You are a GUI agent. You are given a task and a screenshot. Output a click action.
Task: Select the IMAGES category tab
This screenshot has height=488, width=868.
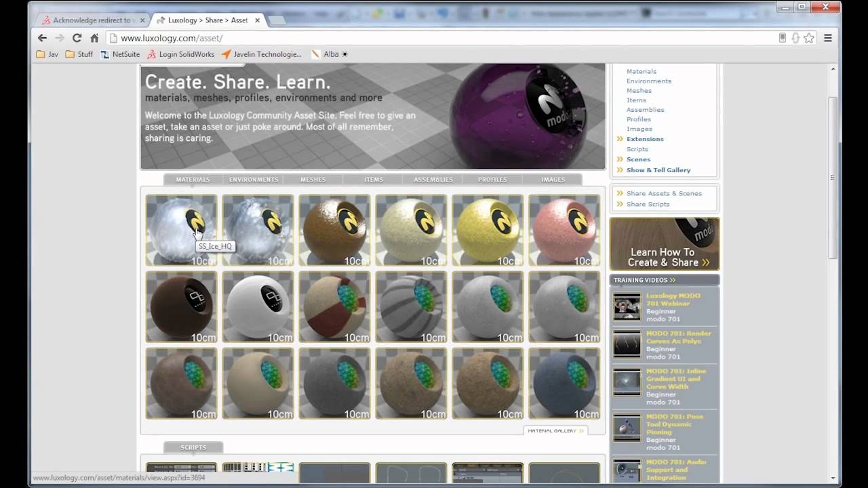tap(553, 180)
